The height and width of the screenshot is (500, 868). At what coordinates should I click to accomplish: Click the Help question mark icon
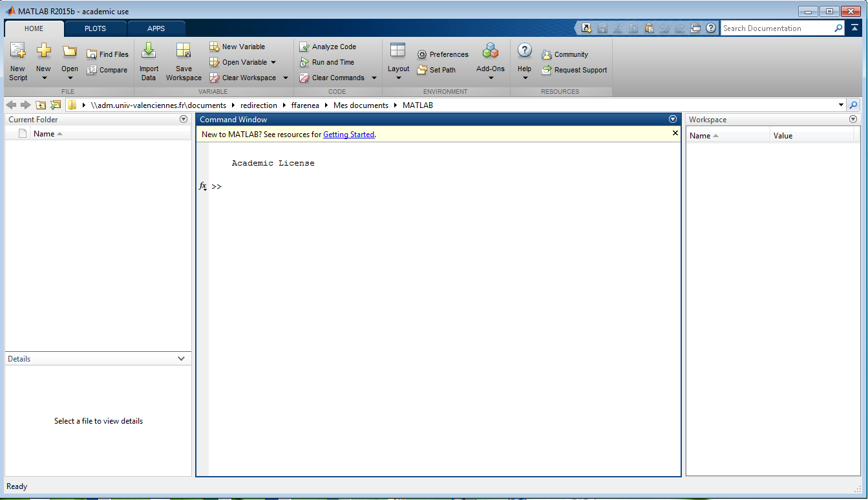(525, 50)
